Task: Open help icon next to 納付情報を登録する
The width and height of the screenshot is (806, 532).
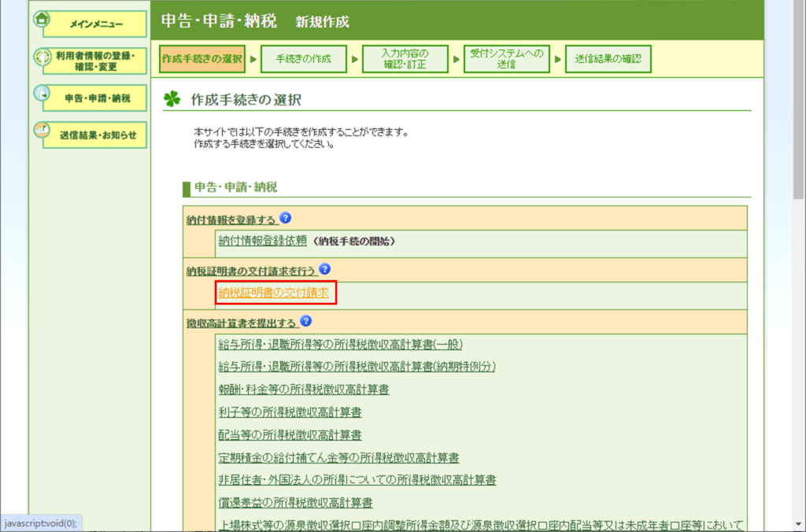Action: [x=286, y=218]
